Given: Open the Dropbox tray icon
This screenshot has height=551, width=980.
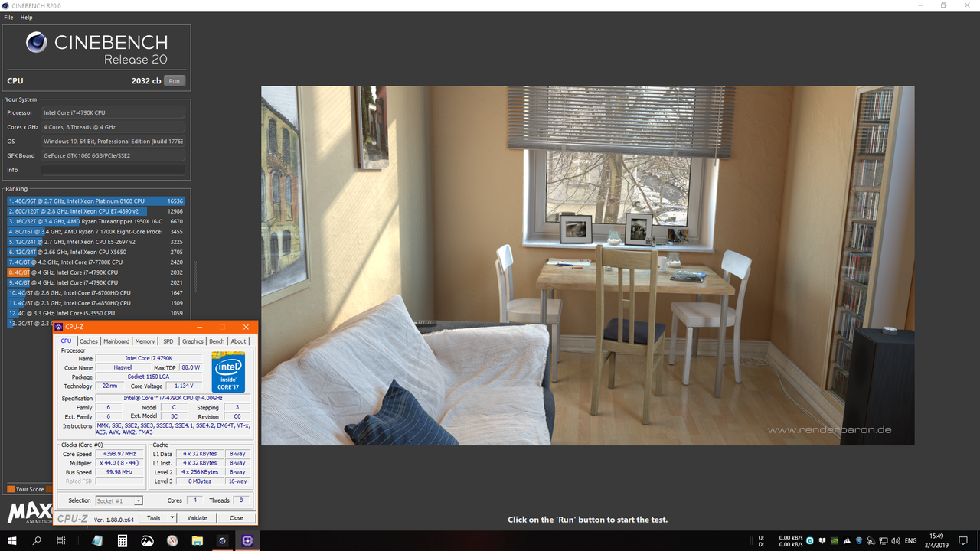Looking at the screenshot, I should [822, 540].
